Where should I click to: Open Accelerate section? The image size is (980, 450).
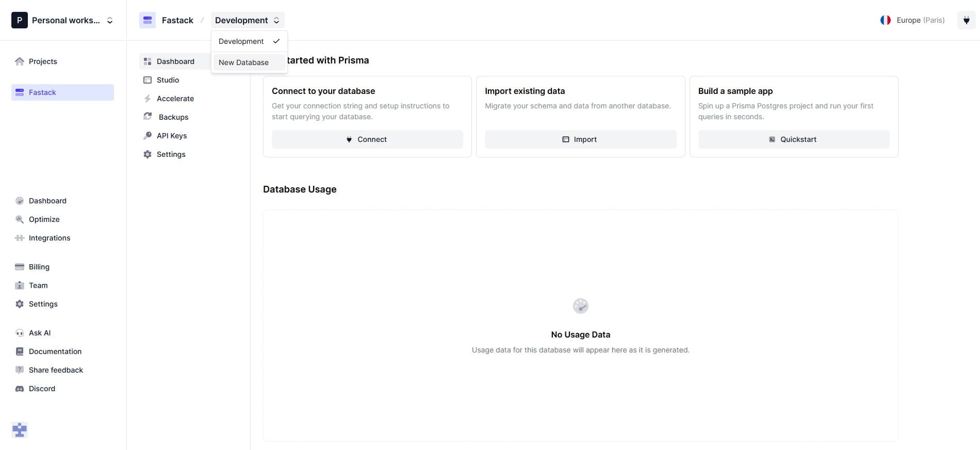point(175,99)
